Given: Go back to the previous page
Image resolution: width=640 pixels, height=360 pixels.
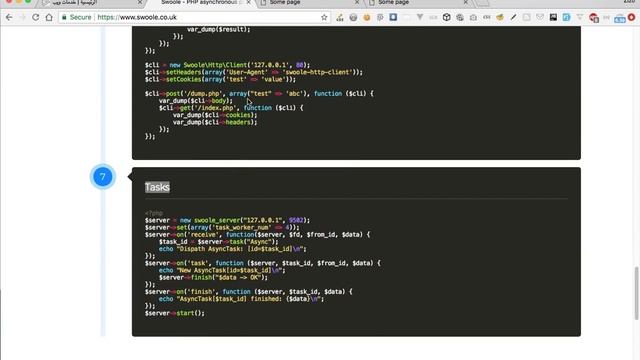Looking at the screenshot, I should coord(9,18).
